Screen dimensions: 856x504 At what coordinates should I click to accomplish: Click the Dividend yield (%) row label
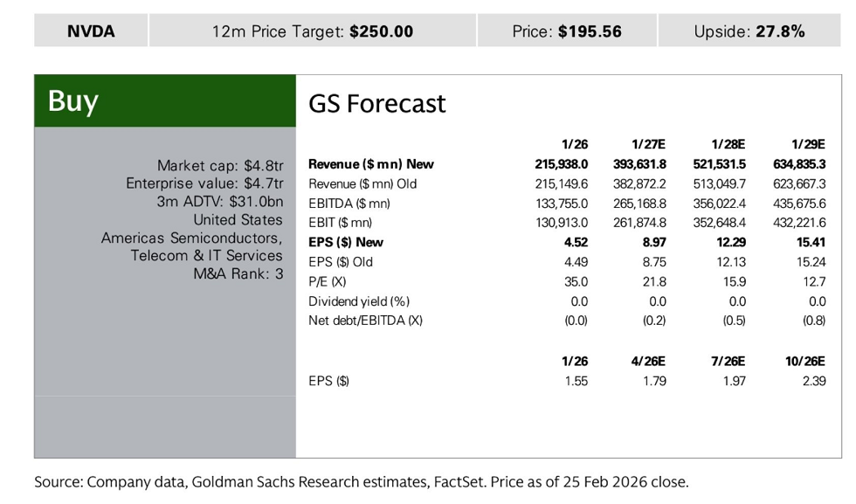tap(359, 301)
